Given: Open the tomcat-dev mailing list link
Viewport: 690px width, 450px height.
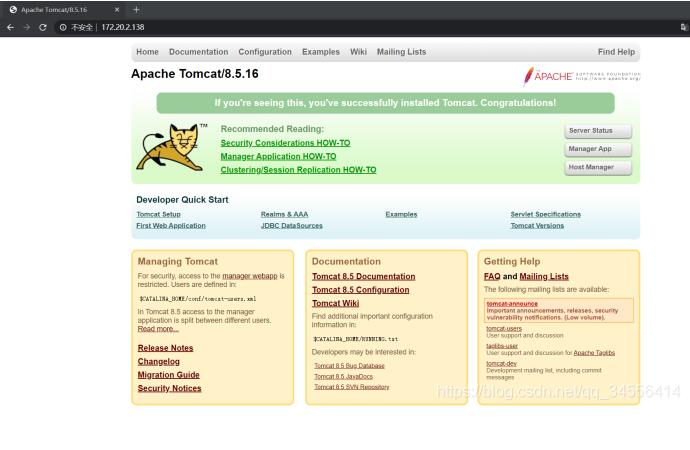Looking at the screenshot, I should (x=501, y=363).
